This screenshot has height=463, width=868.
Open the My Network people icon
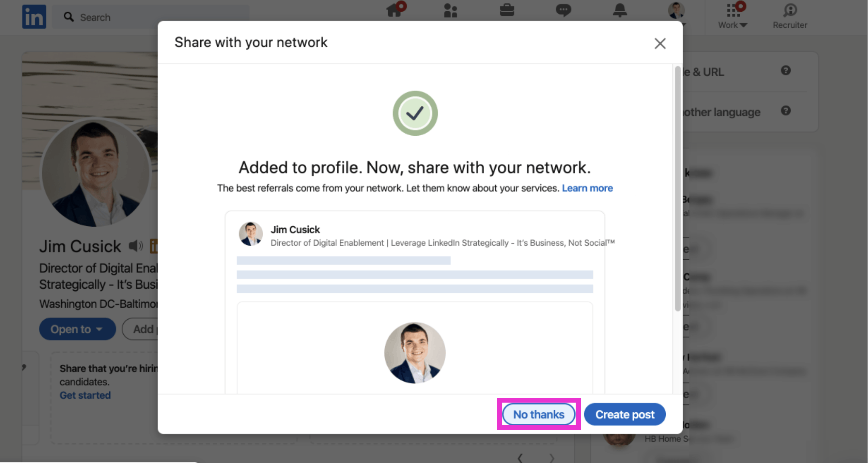[x=451, y=10]
